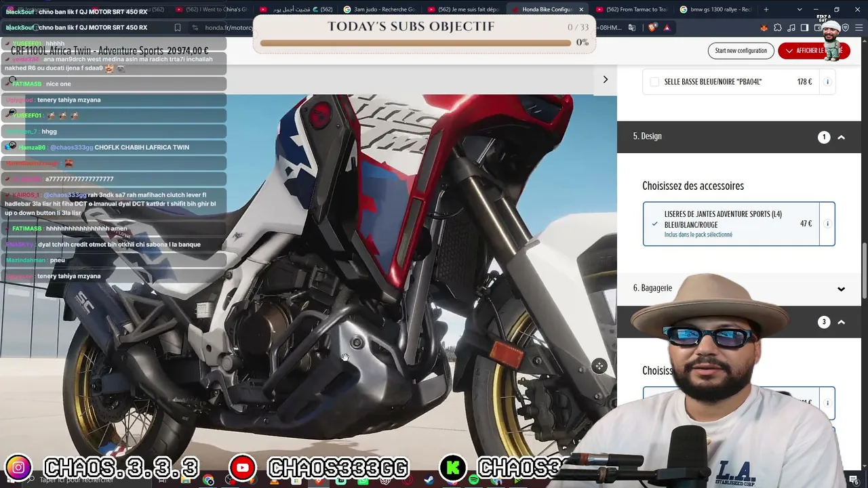This screenshot has width=868, height=488.
Task: Click the 6. Bagagerie section header text
Action: coord(652,288)
